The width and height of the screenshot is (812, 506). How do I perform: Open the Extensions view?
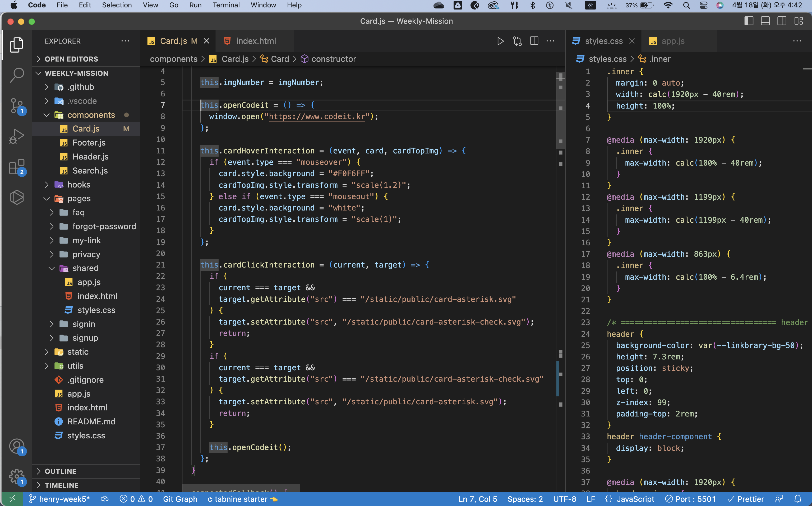[17, 167]
